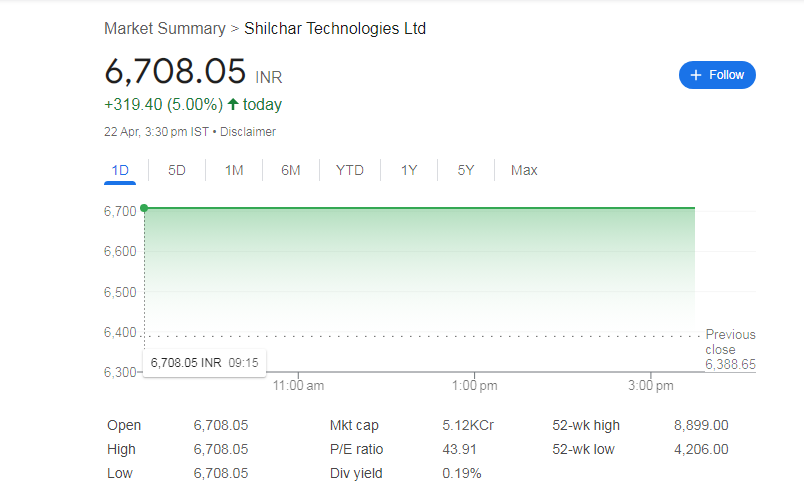Select the Max chart range tab
Screen dimensions: 804x504
tap(524, 170)
